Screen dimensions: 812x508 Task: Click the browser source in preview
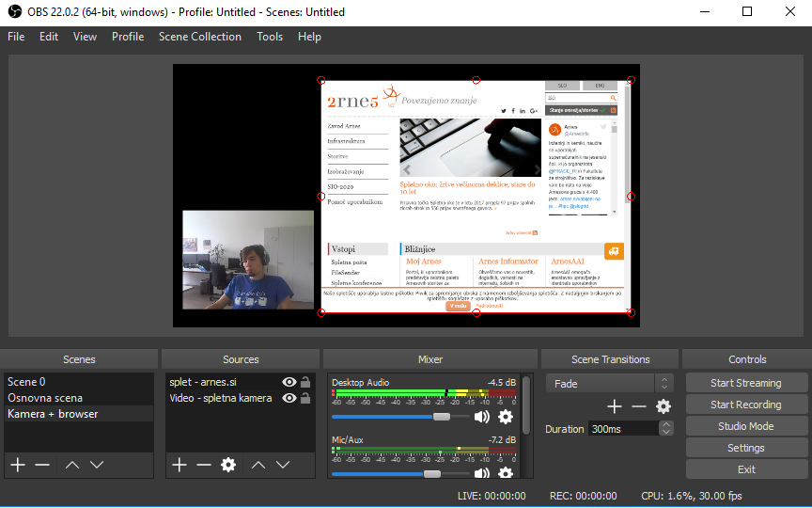click(476, 197)
